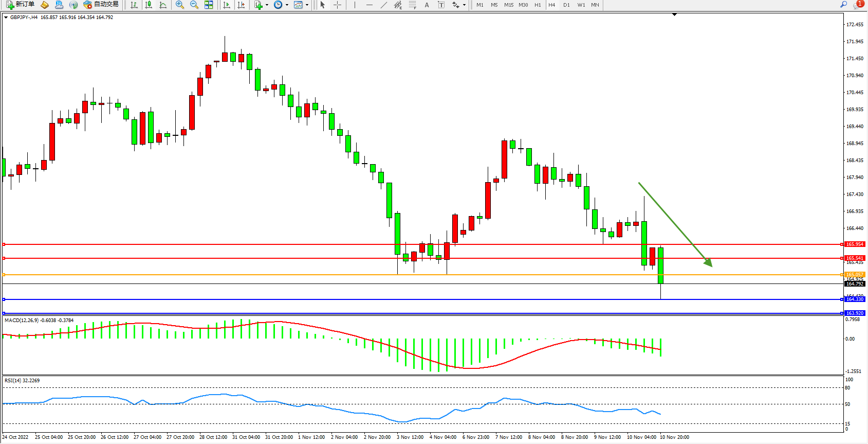Open the chart templates dropdown arrow
868x444 pixels.
click(x=307, y=5)
